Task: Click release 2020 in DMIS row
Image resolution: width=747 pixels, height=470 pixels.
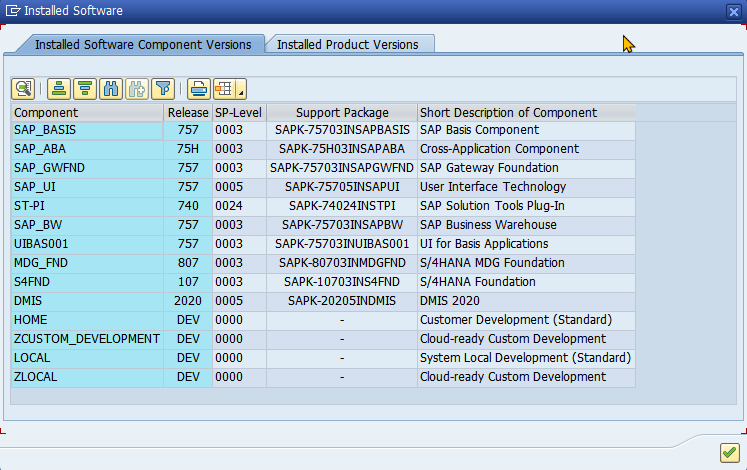Action: tap(188, 302)
